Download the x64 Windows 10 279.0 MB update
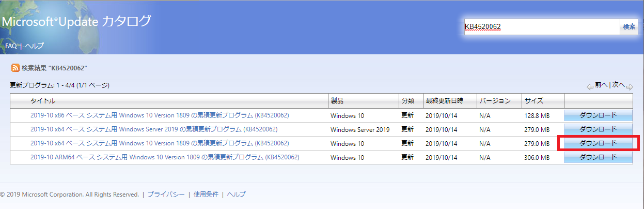644x209 pixels. coord(598,143)
